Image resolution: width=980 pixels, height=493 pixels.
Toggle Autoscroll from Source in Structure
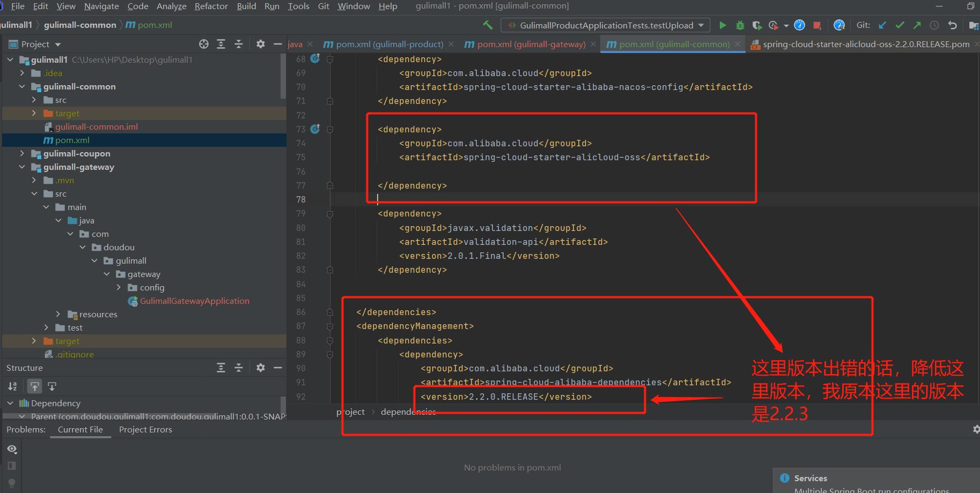pos(52,386)
